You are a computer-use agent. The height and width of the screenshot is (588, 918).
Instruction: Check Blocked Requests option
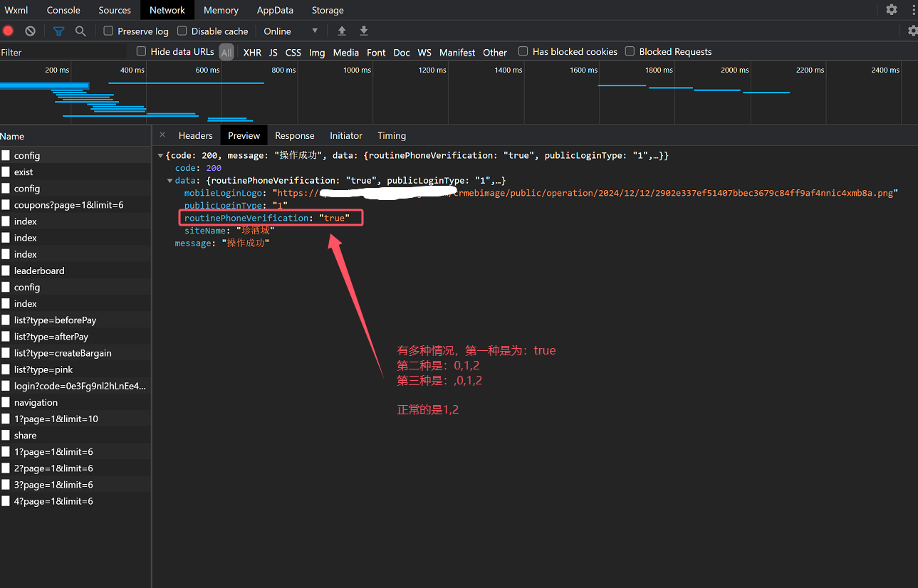[x=630, y=51]
